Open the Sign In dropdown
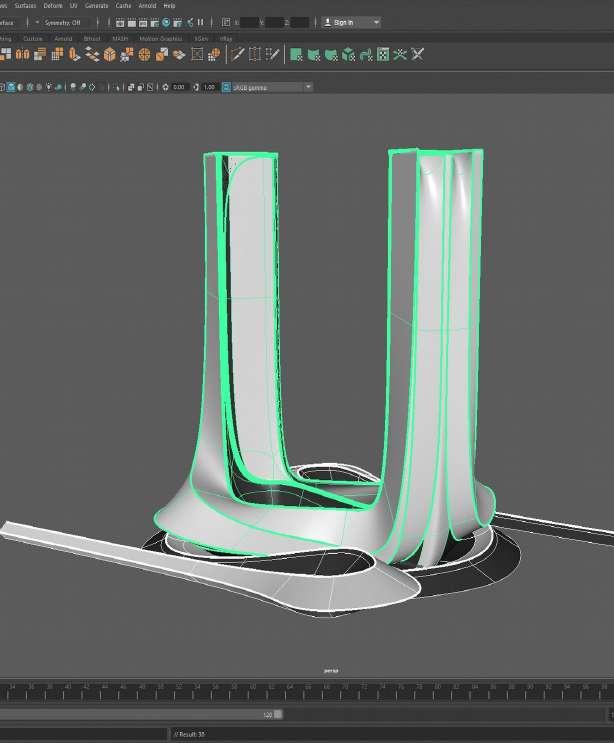 point(375,22)
